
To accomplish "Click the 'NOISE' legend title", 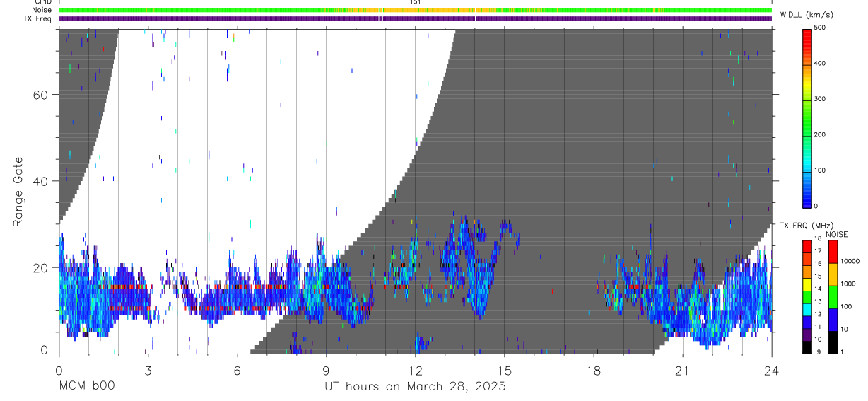I will coord(837,234).
